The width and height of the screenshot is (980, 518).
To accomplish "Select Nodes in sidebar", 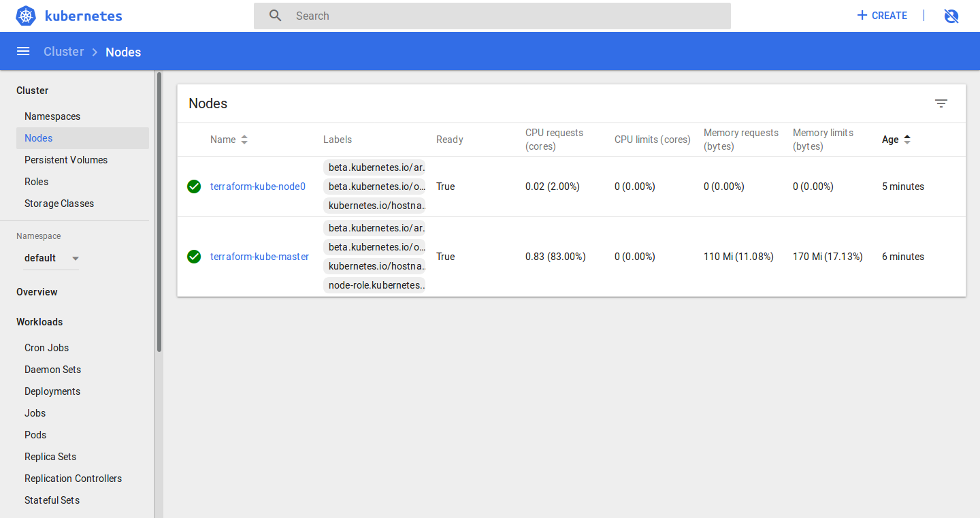I will point(82,138).
